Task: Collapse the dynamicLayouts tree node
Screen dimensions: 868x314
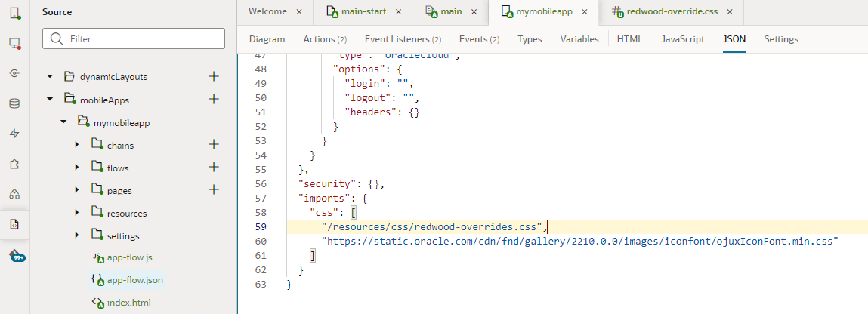Action: 50,77
